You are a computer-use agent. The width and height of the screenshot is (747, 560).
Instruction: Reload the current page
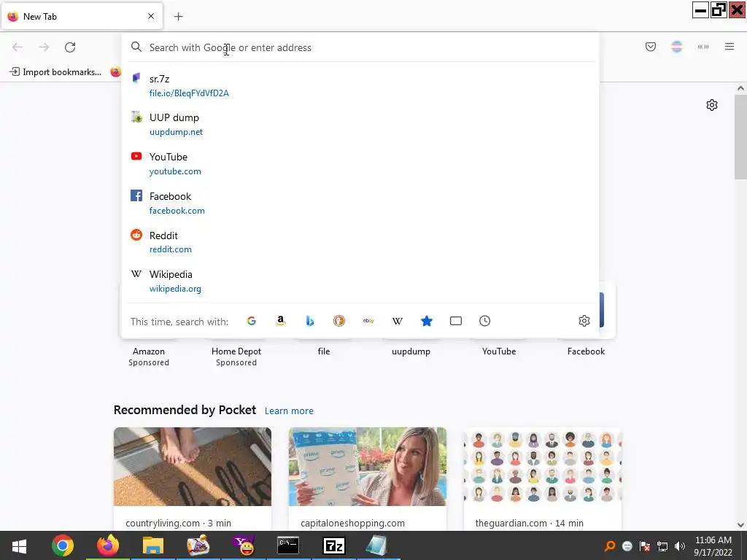(70, 47)
